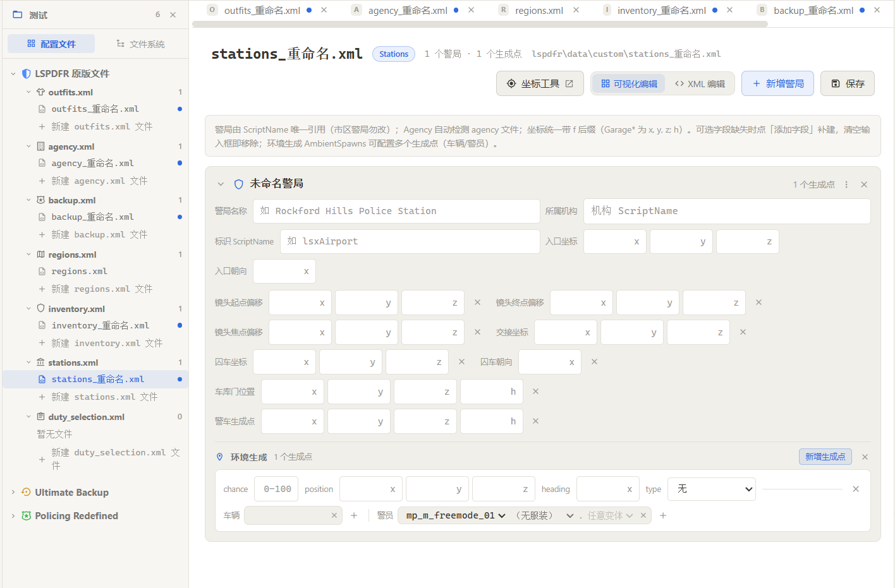Click 新建 stations.xml 文件 plus icon
This screenshot has height=588, width=895.
tap(42, 397)
